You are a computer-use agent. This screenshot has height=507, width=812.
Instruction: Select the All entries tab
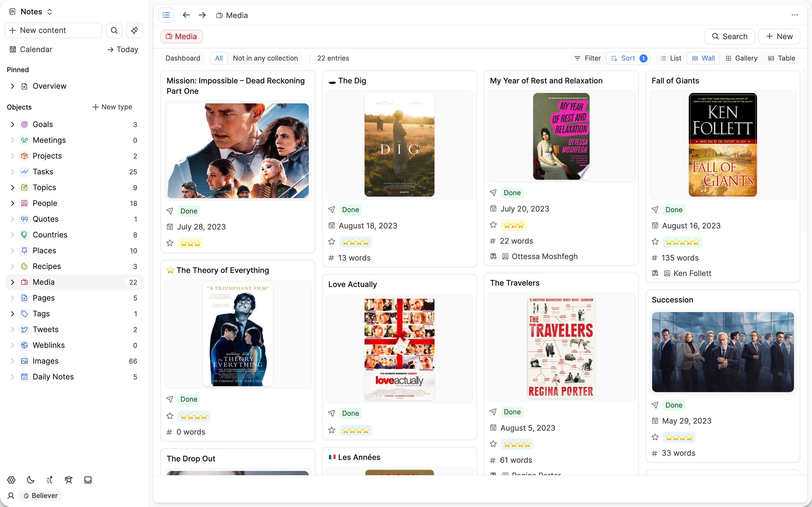(219, 58)
